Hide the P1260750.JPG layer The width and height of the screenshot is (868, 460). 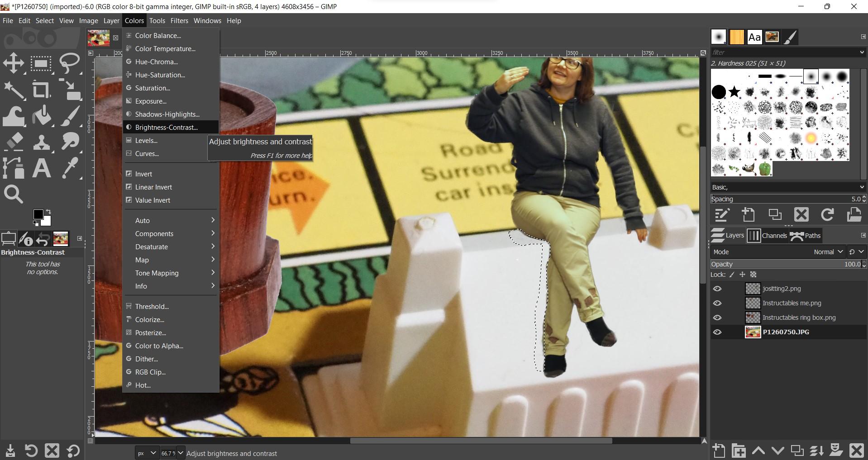(717, 332)
